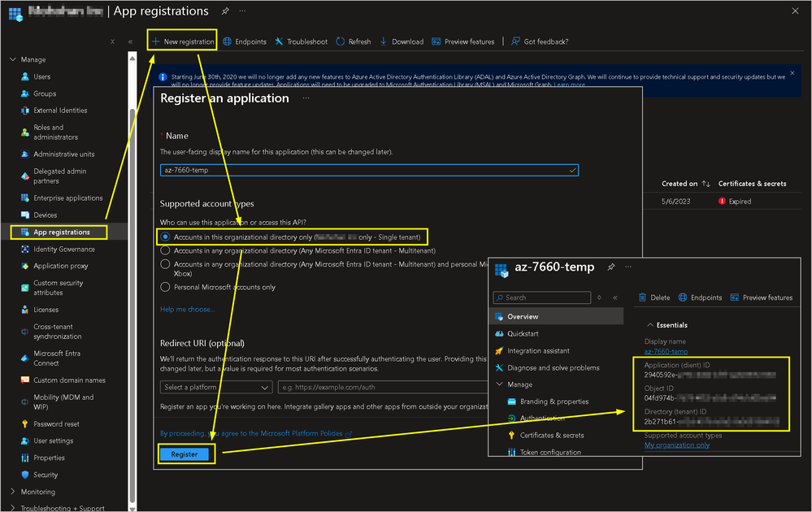Click the Licenses icon in sidebar
The height and width of the screenshot is (512, 812).
pyautogui.click(x=25, y=310)
